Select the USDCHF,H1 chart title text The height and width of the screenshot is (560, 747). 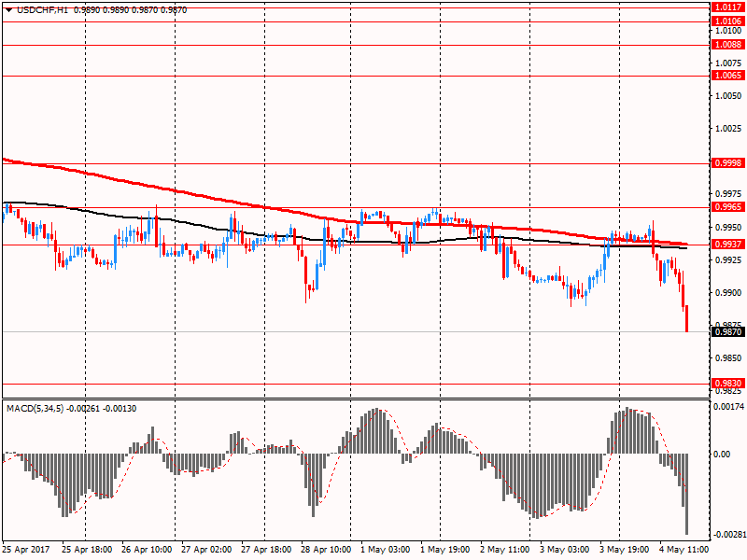[42, 10]
